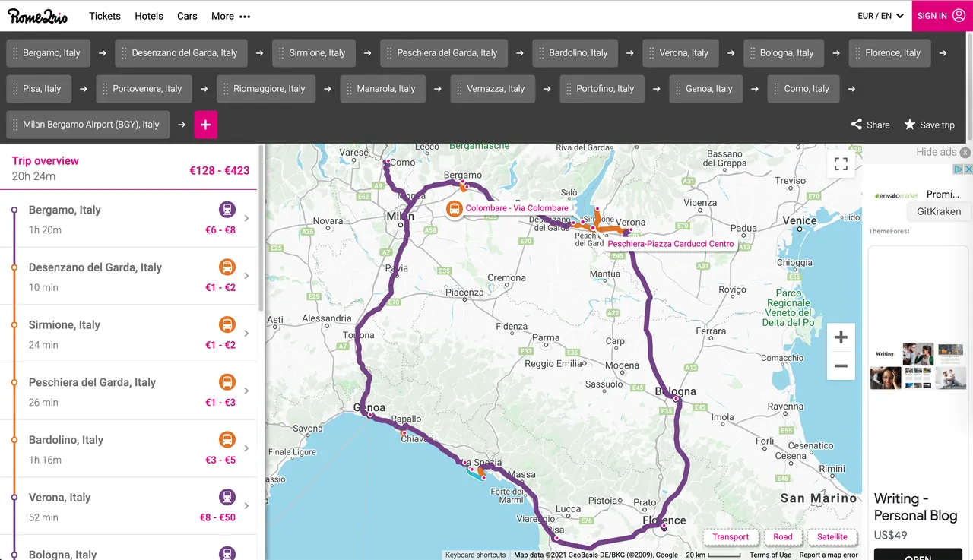The width and height of the screenshot is (973, 560).
Task: Add a destination with the pink plus button
Action: tap(206, 125)
